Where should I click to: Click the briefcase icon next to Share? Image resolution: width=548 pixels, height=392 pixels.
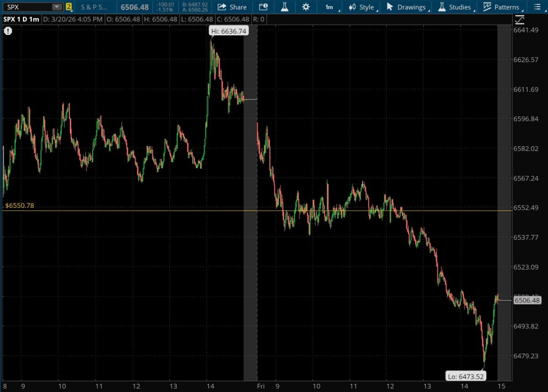pos(263,7)
